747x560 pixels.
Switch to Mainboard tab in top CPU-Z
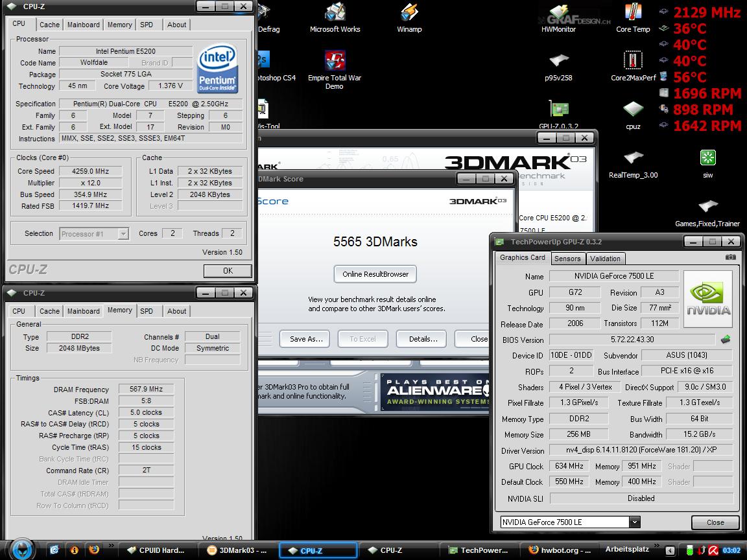[84, 25]
